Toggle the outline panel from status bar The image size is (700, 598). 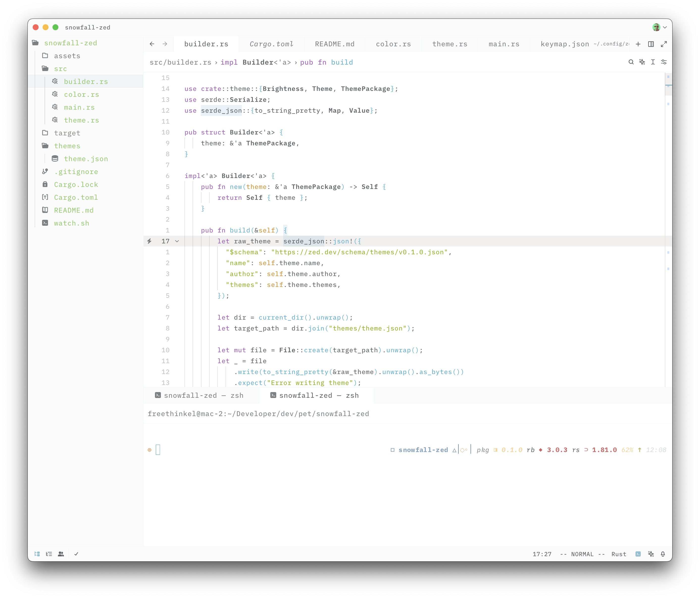pyautogui.click(x=49, y=554)
